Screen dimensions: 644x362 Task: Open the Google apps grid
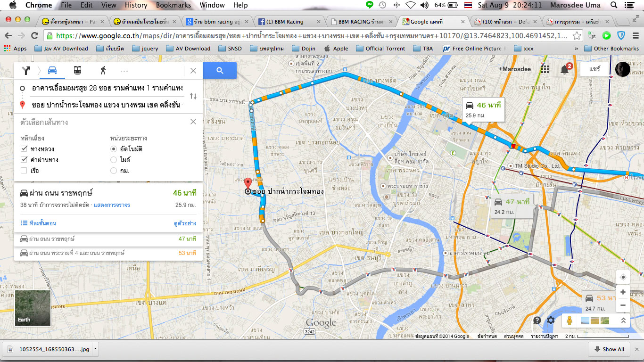click(x=545, y=69)
